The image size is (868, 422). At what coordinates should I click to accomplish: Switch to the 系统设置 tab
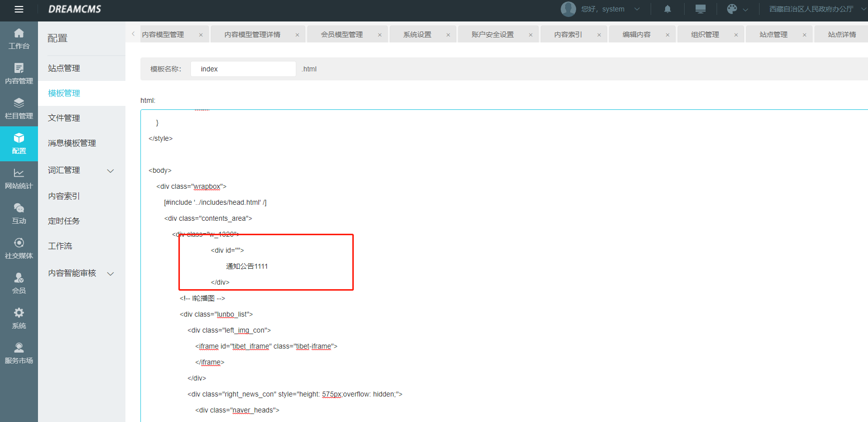pyautogui.click(x=417, y=34)
